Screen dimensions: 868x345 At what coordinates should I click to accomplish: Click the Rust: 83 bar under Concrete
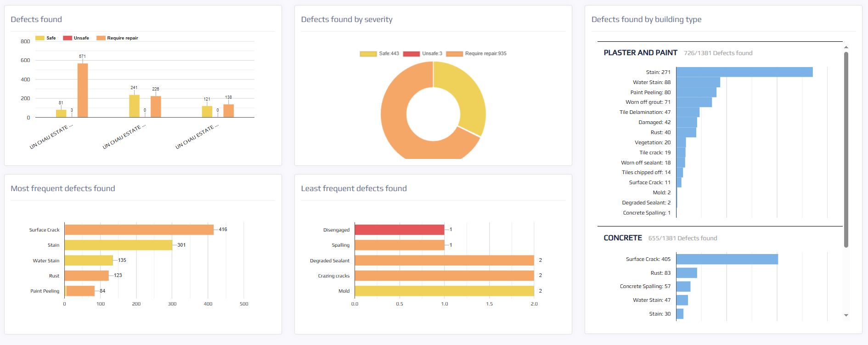coord(687,273)
